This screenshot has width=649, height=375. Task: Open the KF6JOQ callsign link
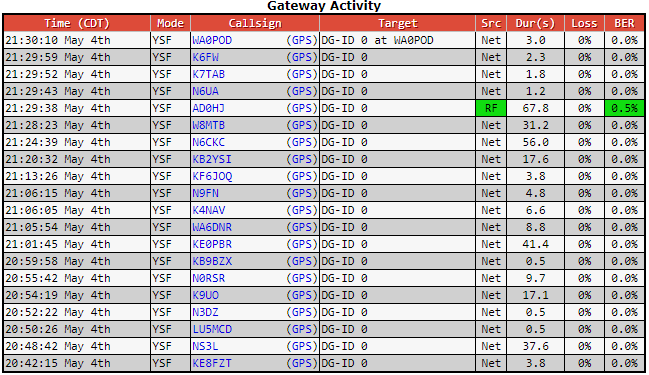tap(212, 176)
